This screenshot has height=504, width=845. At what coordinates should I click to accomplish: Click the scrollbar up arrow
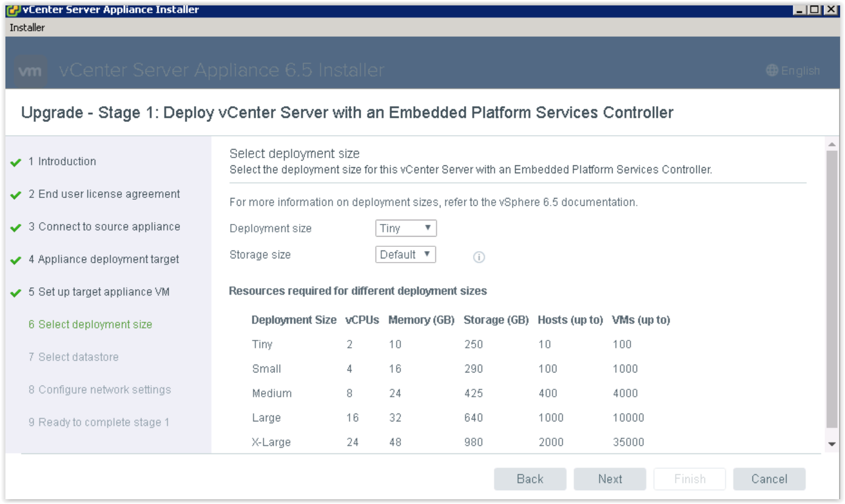[832, 144]
